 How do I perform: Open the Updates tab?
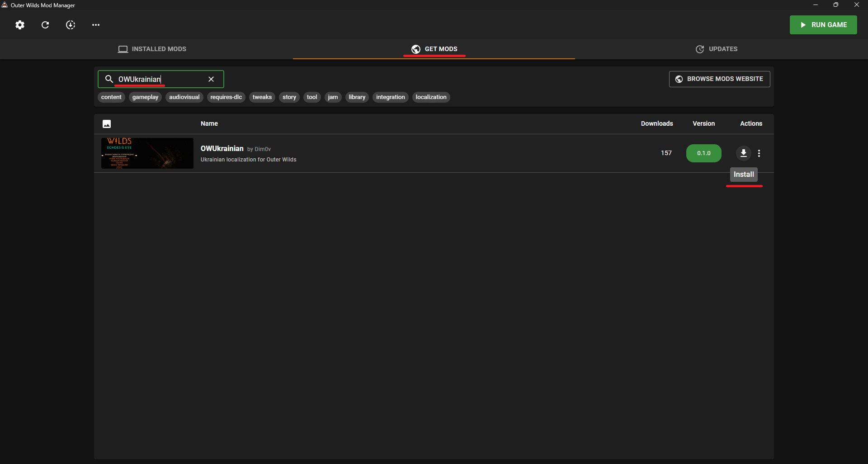coord(716,49)
